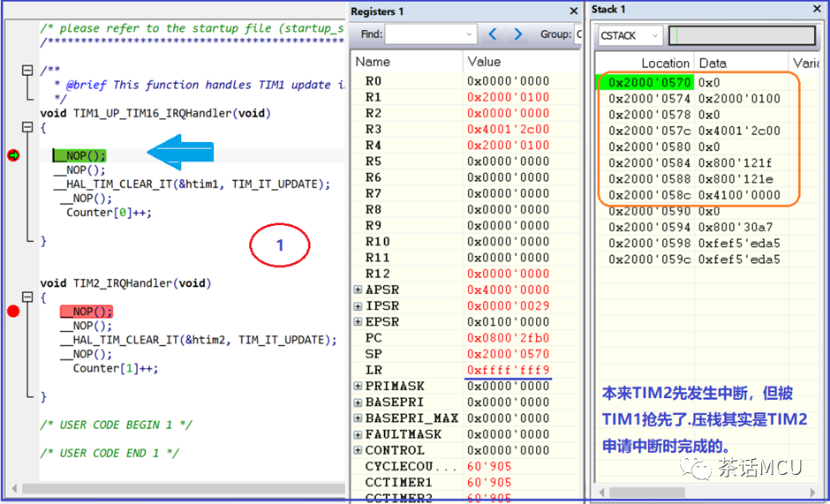Select the PC value 0x0800'2fb0

(509, 338)
